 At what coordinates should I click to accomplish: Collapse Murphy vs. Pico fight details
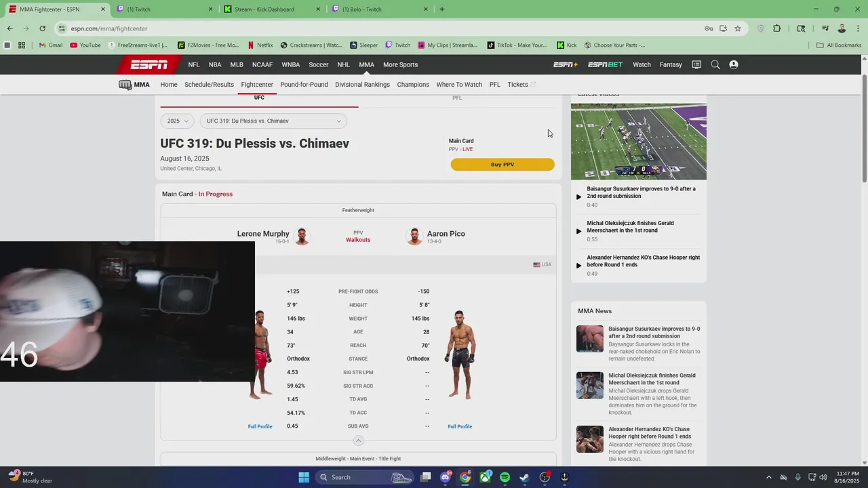coord(358,441)
